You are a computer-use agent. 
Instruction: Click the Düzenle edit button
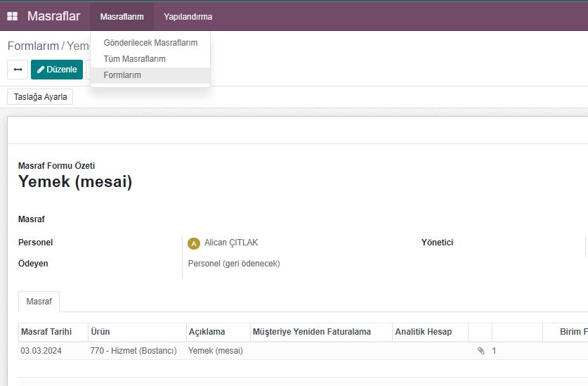57,70
